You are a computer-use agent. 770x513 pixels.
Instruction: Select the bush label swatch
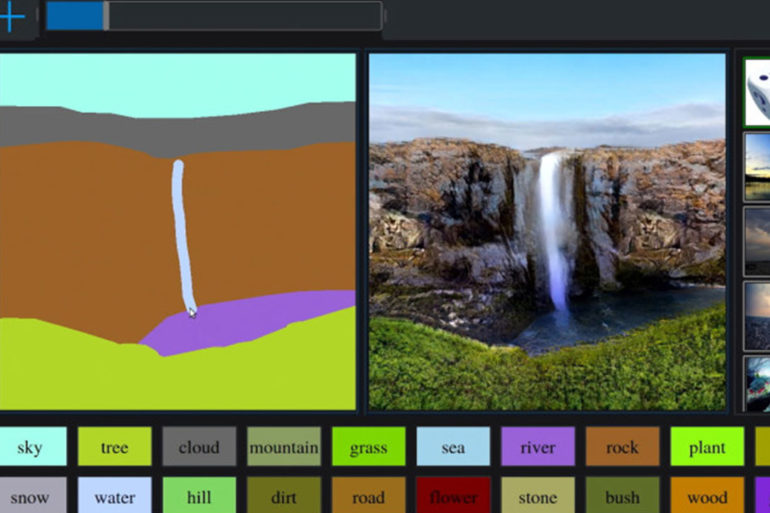[622, 495]
